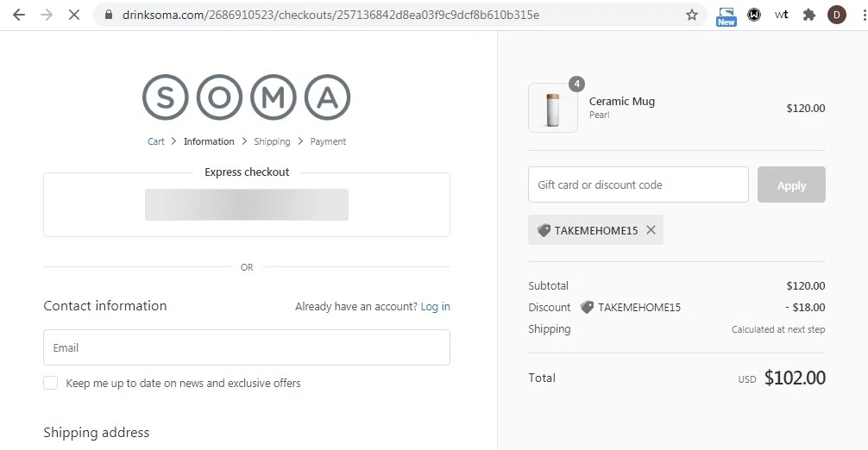Screen dimensions: 868x450
Task: Click the Calculated at next step text
Action: pyautogui.click(x=777, y=329)
